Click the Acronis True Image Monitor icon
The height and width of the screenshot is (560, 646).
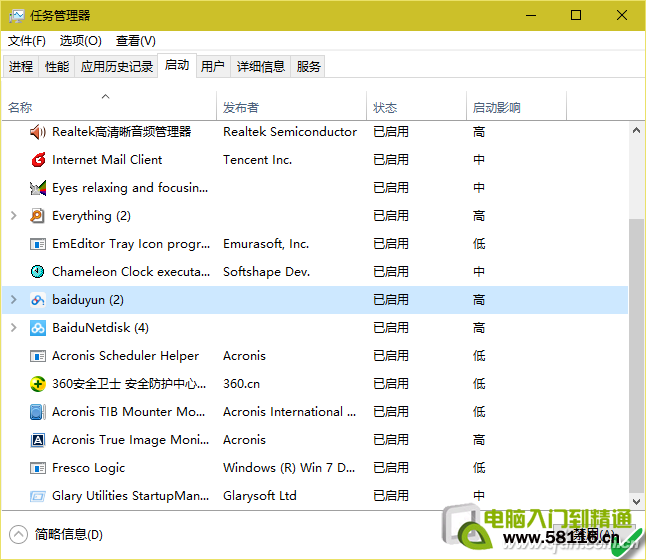[37, 440]
